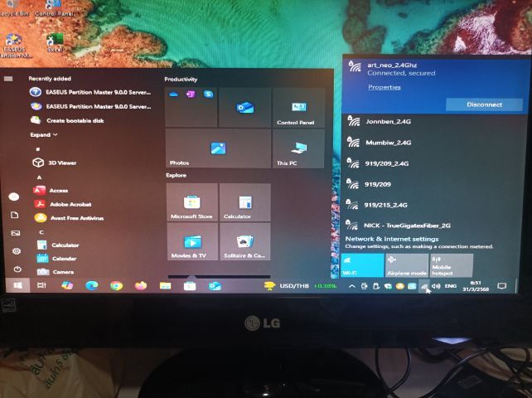
Task: Open the Microsoft Store tile
Action: coord(191,203)
